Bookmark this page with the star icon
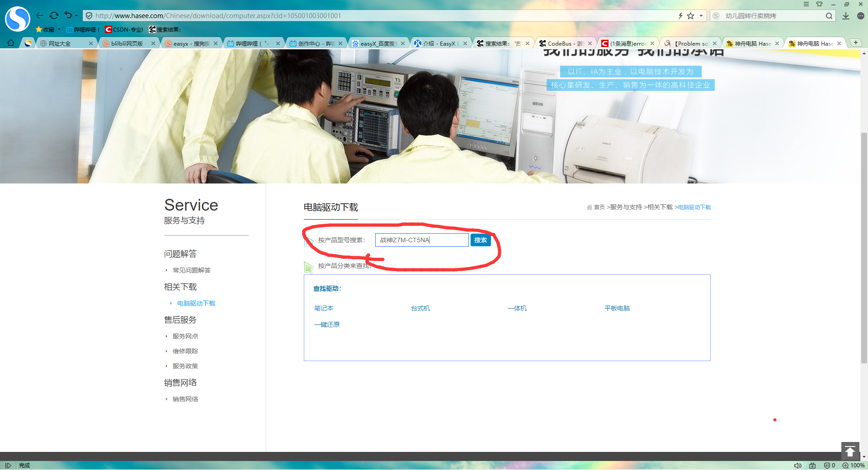The image size is (868, 470). 690,16
